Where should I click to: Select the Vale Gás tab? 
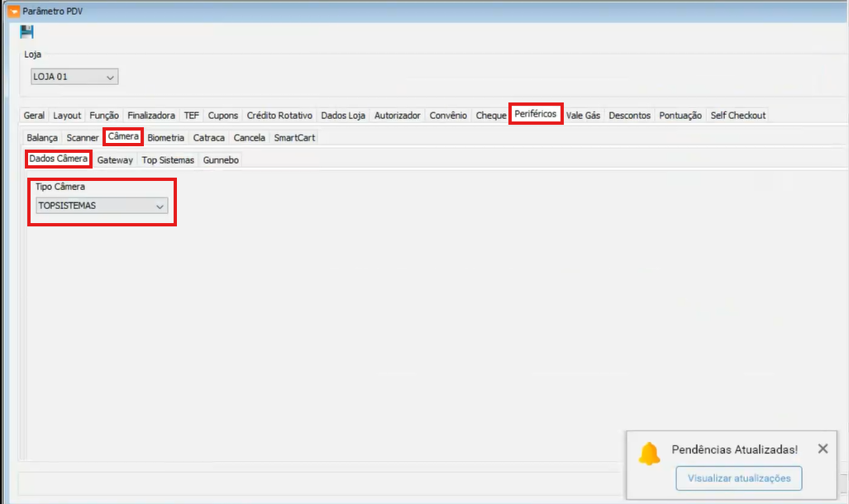point(584,116)
